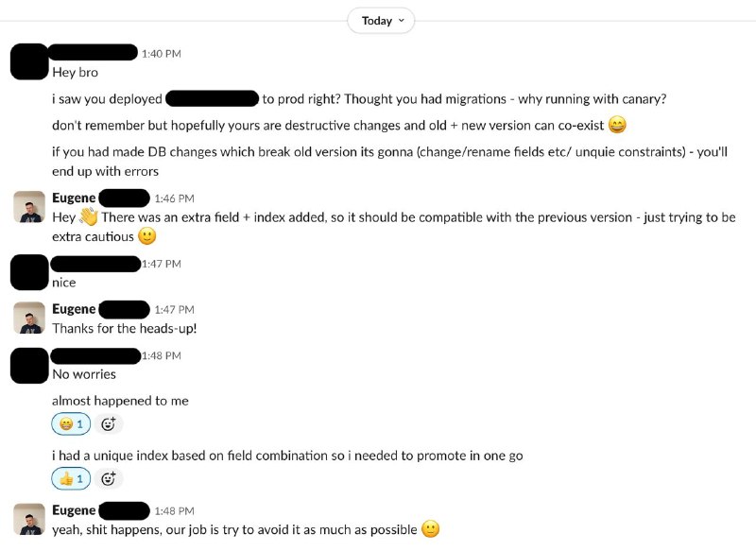Toggle the grinning face reaction on 'almost happened to me'
This screenshot has width=756, height=551.
[x=71, y=424]
